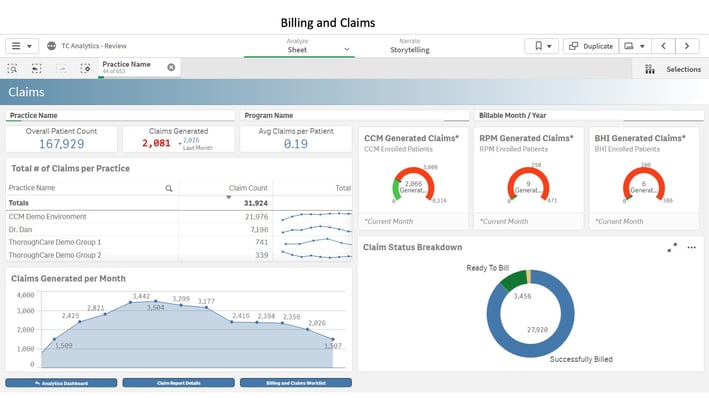Click the Duplicate sheet button
Image resolution: width=709 pixels, height=398 pixels.
click(591, 46)
